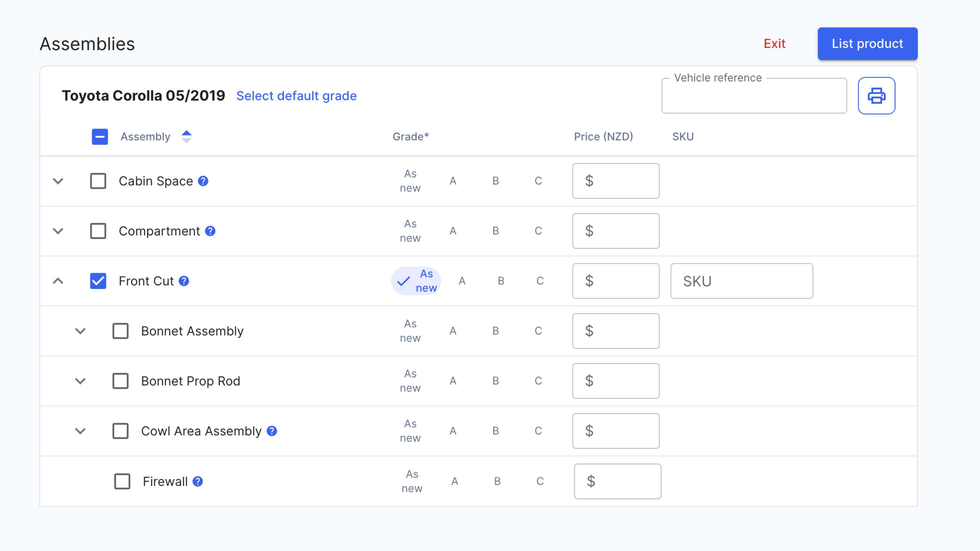The height and width of the screenshot is (551, 980).
Task: Collapse the Front Cut row
Action: pos(58,281)
